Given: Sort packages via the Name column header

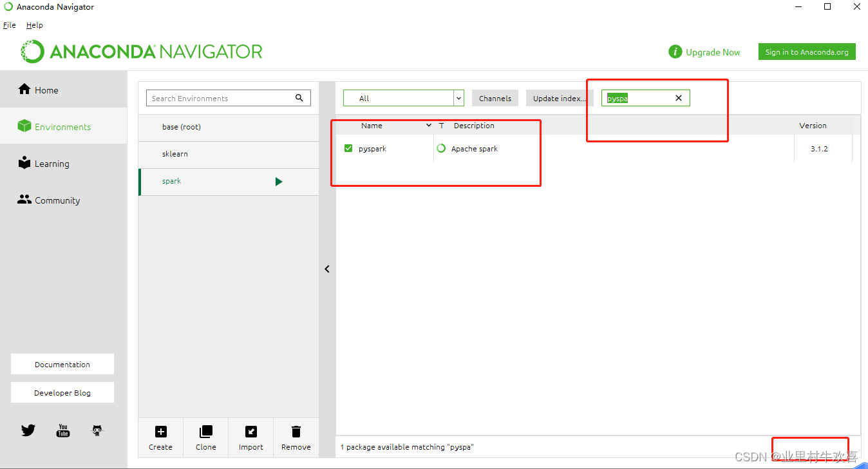Looking at the screenshot, I should 372,126.
